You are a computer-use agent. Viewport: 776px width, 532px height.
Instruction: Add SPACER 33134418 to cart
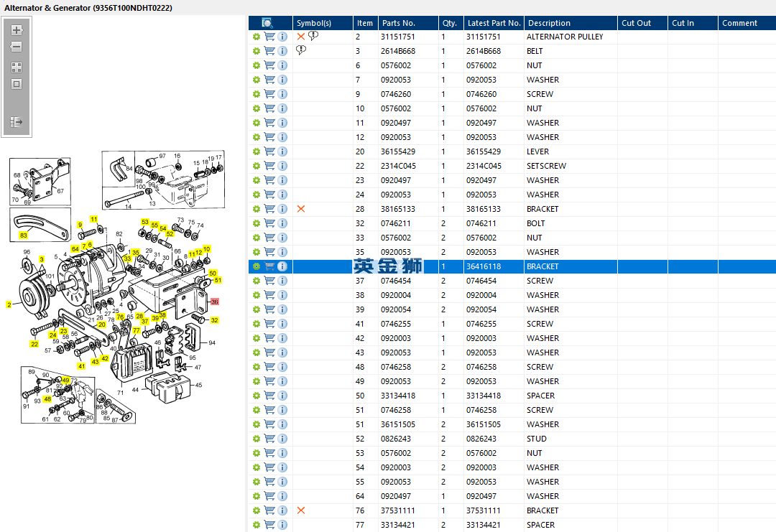(269, 396)
